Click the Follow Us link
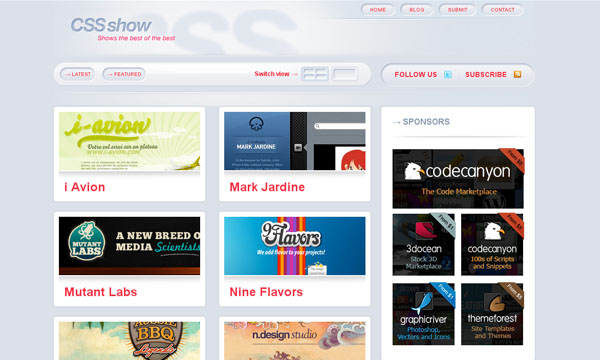Screen dimensions: 600x360 [416, 75]
